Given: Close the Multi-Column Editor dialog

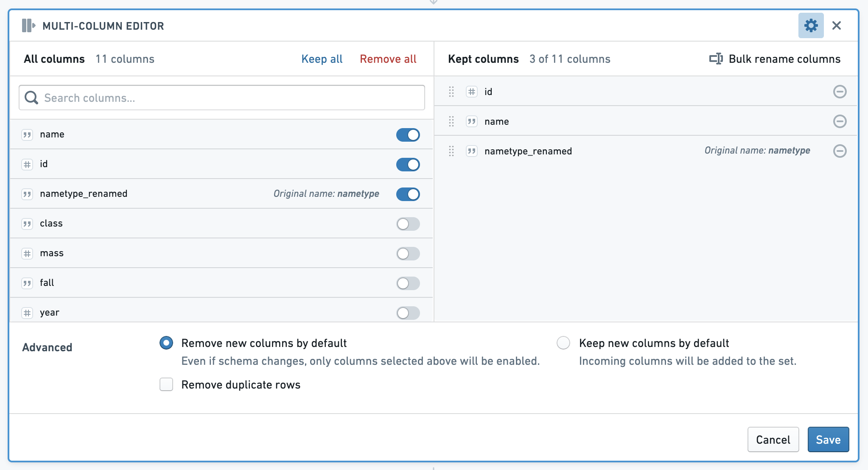Looking at the screenshot, I should (837, 25).
